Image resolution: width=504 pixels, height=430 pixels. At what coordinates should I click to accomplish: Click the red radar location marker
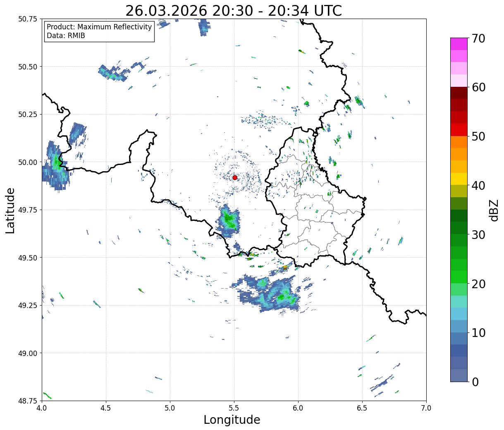(x=235, y=177)
